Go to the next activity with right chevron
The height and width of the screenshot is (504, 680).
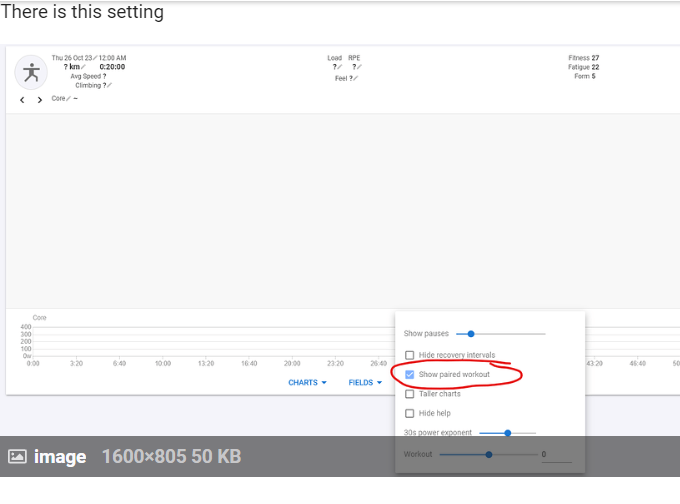(40, 100)
